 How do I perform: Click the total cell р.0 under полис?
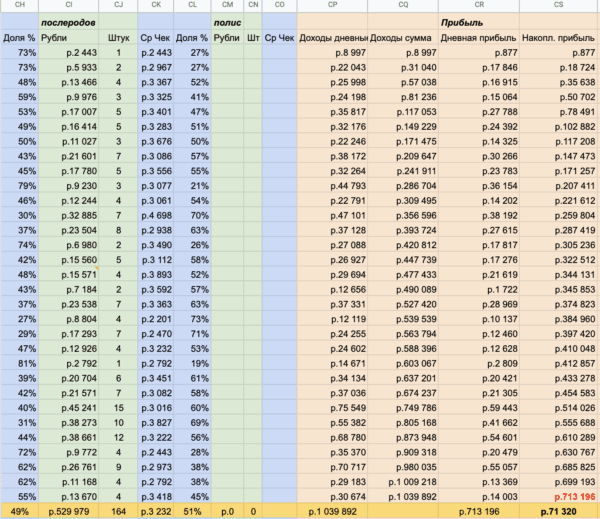tap(227, 511)
